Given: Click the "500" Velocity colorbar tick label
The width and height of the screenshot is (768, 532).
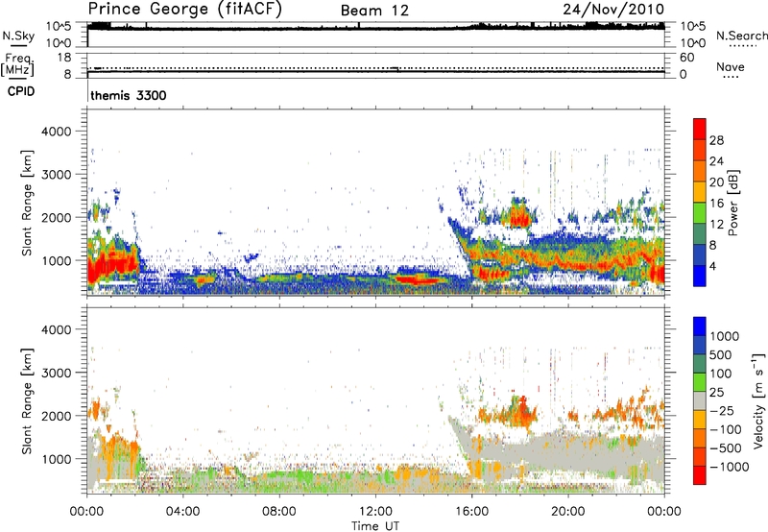Looking at the screenshot, I should coord(721,355).
